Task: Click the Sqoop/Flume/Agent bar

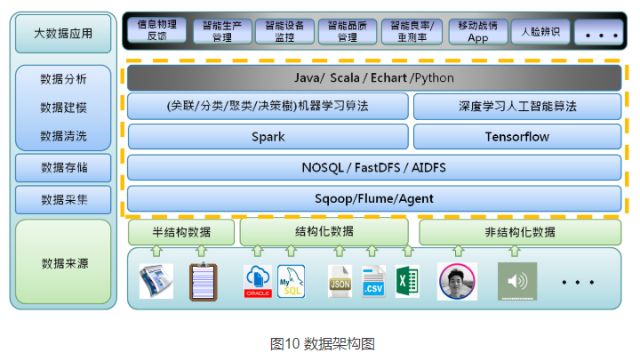Action: tap(374, 199)
